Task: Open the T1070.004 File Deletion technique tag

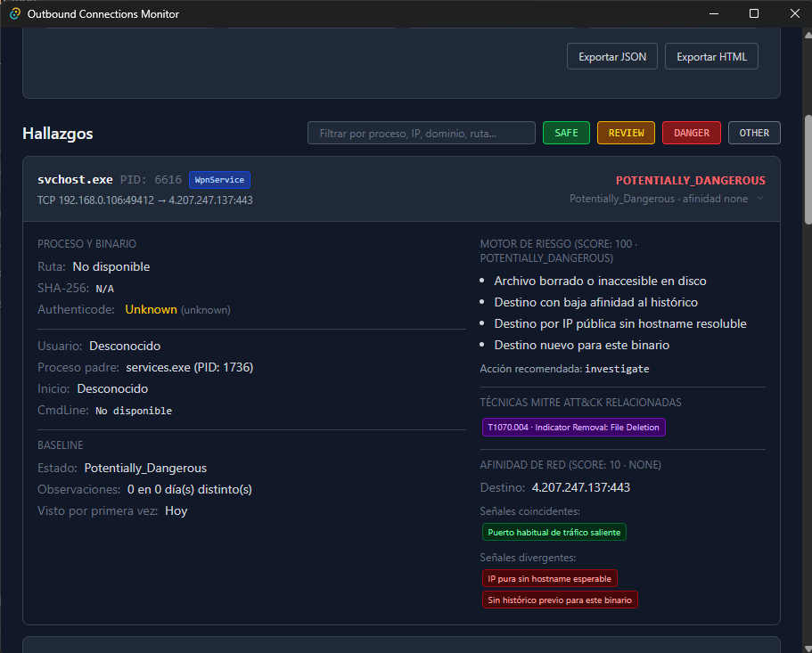Action: coord(573,428)
